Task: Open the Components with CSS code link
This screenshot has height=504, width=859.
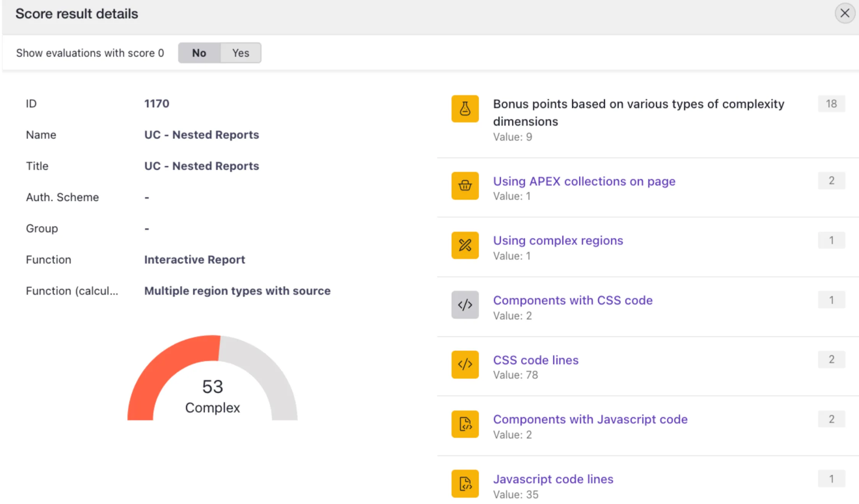Action: point(573,300)
